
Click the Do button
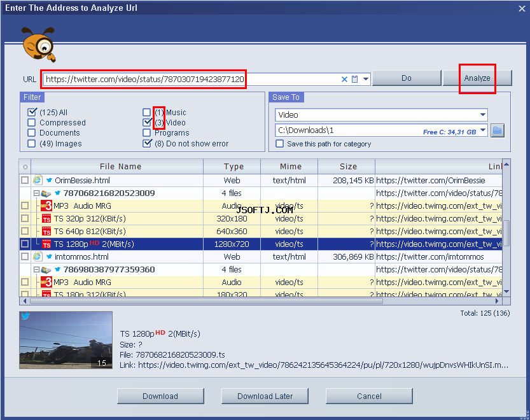(407, 78)
